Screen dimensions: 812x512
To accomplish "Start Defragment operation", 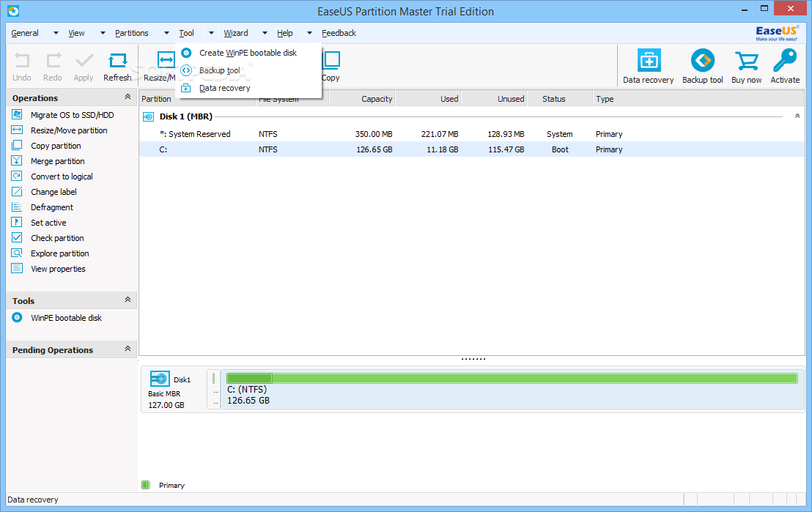I will pos(52,207).
